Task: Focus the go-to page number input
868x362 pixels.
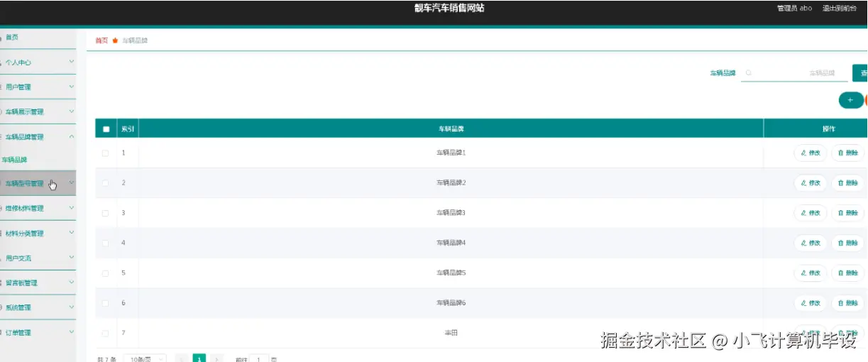Action: pos(259,359)
